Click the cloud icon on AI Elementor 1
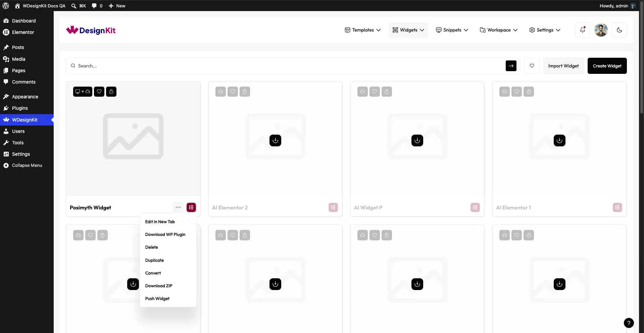This screenshot has height=333, width=644. tap(505, 92)
